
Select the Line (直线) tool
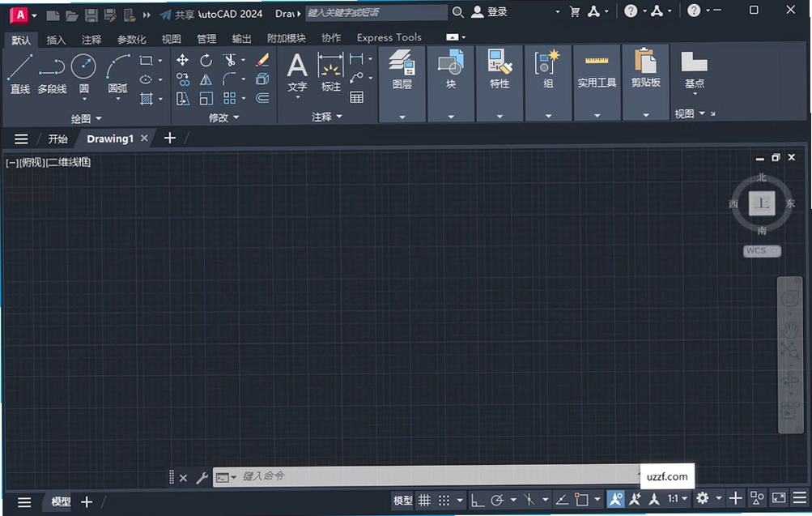pos(20,74)
